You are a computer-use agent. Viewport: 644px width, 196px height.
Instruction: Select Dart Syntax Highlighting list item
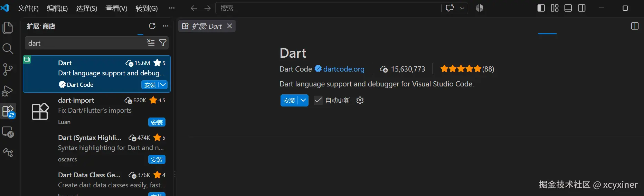coord(97,149)
